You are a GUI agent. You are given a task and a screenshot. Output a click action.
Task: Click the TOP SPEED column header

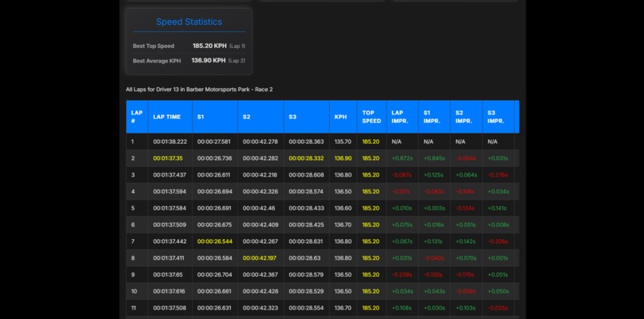coord(372,117)
